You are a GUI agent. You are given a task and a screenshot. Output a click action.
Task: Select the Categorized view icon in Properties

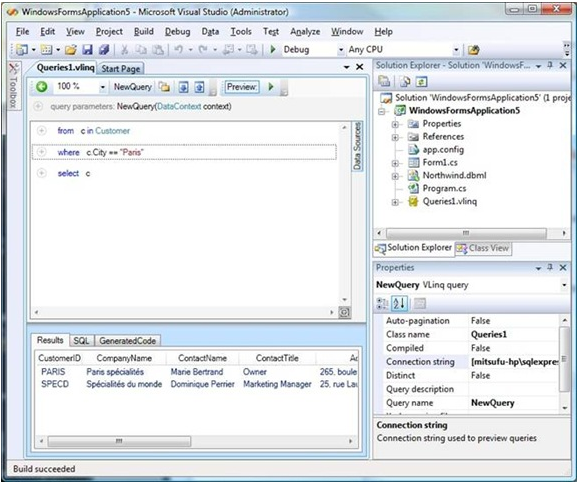click(x=382, y=304)
